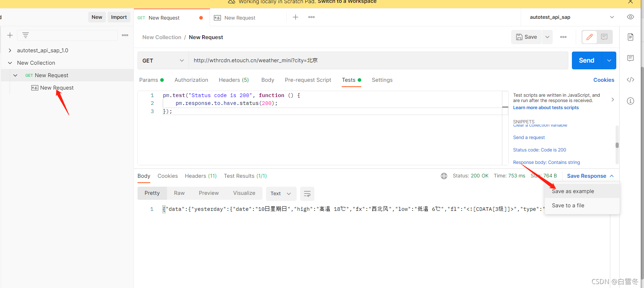Select the Raw response view
Screen dimensions: 644x288
tap(179, 193)
